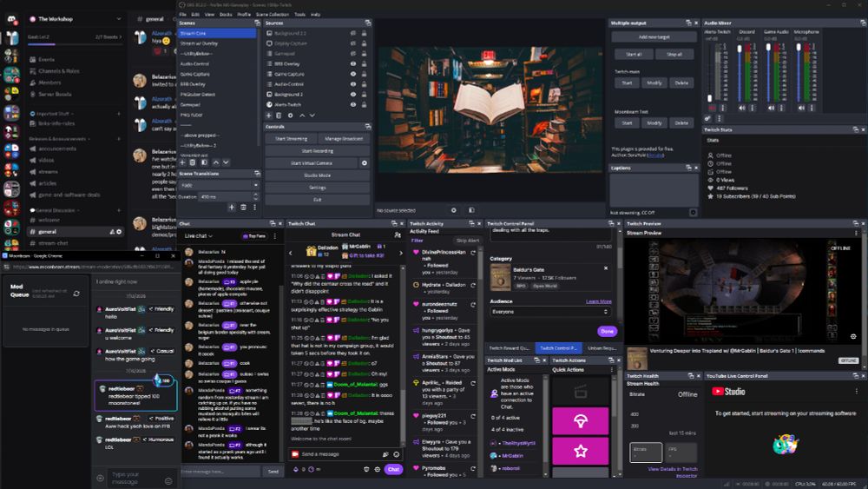Toggle lock on Background 2 source
This screenshot has width=868, height=489.
(364, 94)
